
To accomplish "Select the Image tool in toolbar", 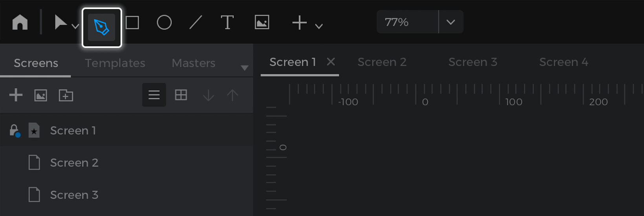I will [x=262, y=22].
